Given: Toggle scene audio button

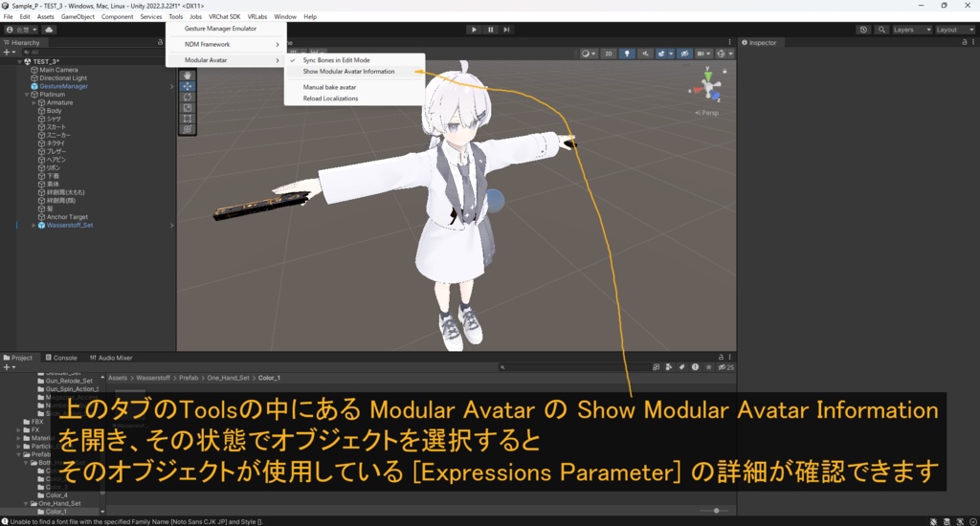Looking at the screenshot, I should tap(645, 54).
